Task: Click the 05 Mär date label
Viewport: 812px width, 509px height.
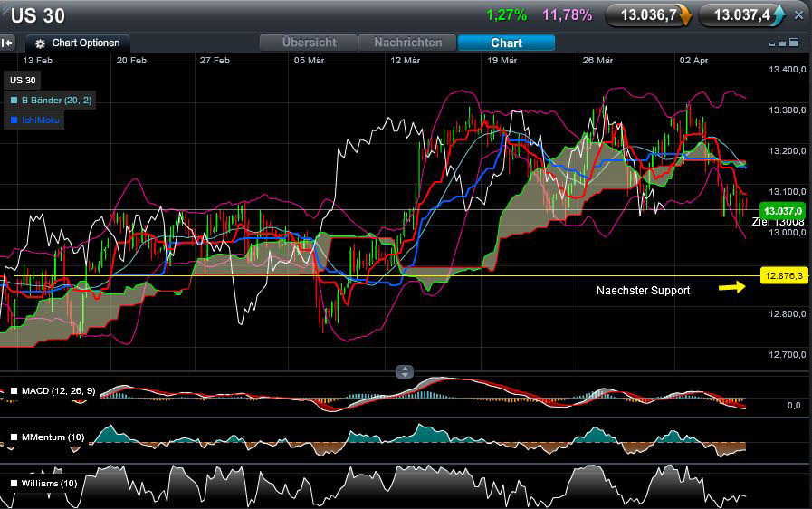Action: (310, 60)
